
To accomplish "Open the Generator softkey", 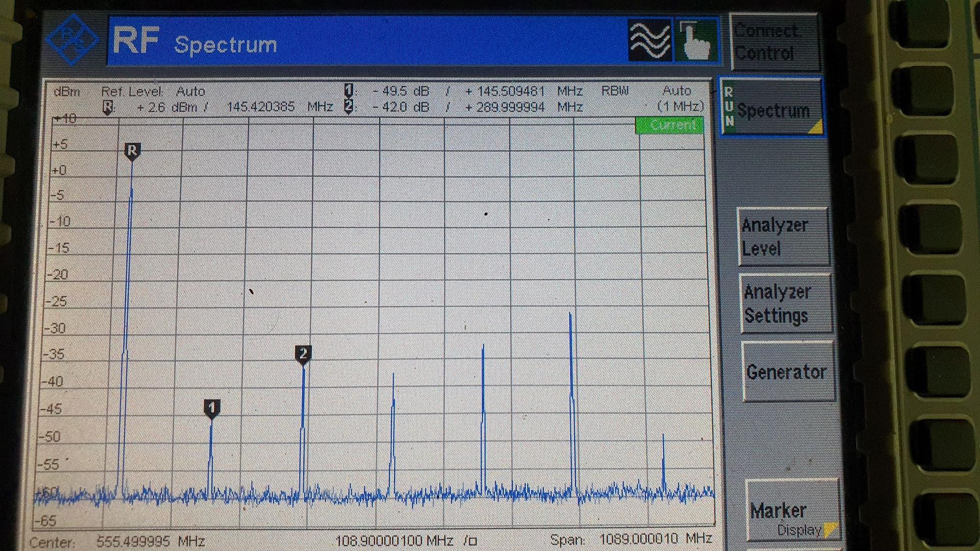I will tap(788, 372).
